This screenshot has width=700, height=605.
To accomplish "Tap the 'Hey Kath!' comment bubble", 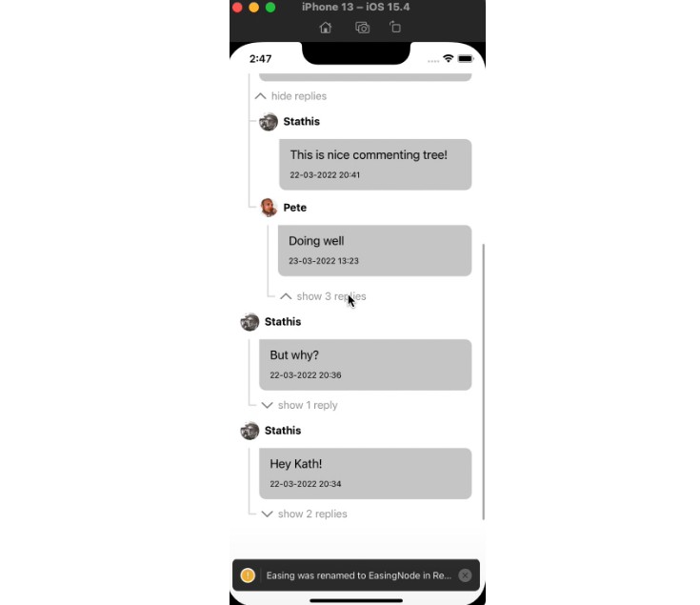I will [366, 474].
